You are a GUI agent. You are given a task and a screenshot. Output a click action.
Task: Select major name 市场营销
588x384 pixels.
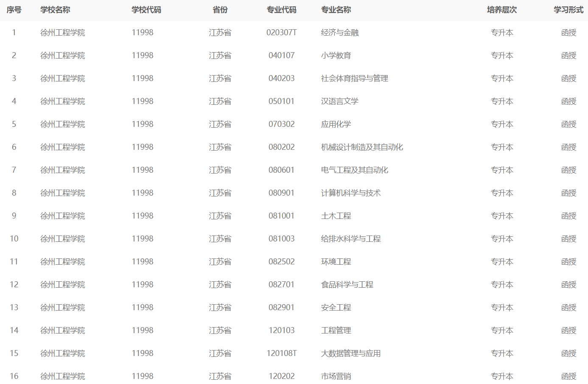point(336,376)
